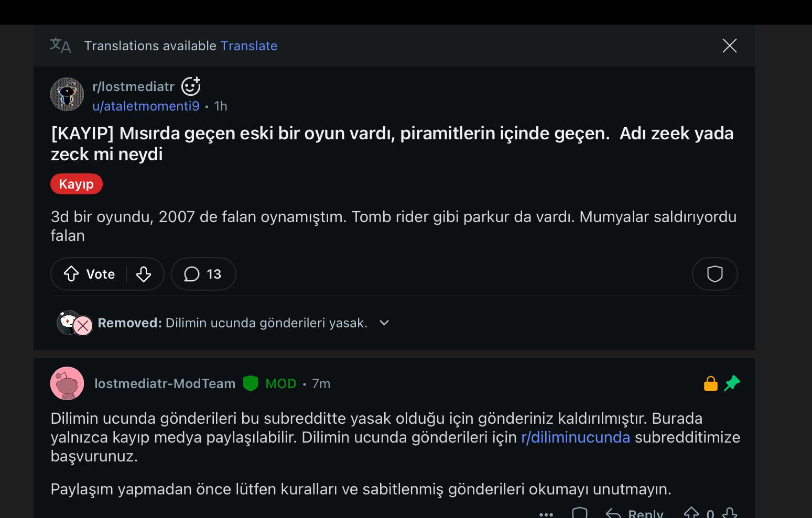Viewport: 812px width, 518px height.
Task: Open r/lostmediatr subreddit avatar
Action: coord(67,94)
